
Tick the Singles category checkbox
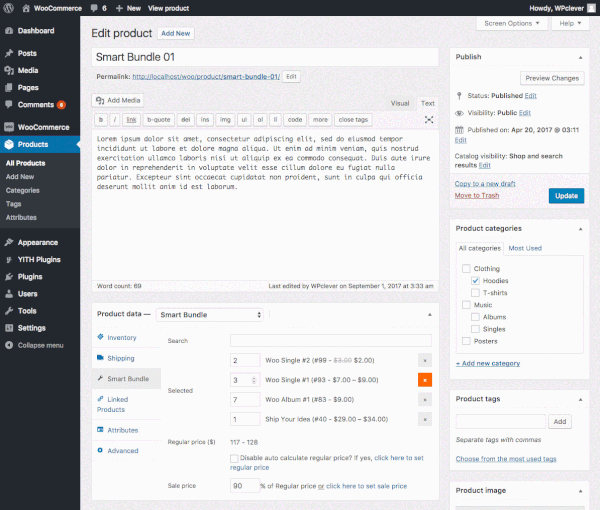pos(475,329)
